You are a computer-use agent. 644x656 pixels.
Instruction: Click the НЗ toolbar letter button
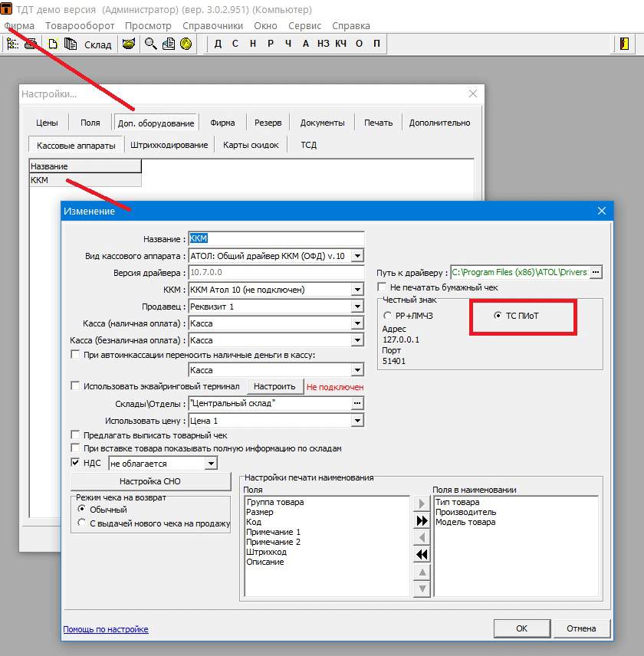click(323, 44)
